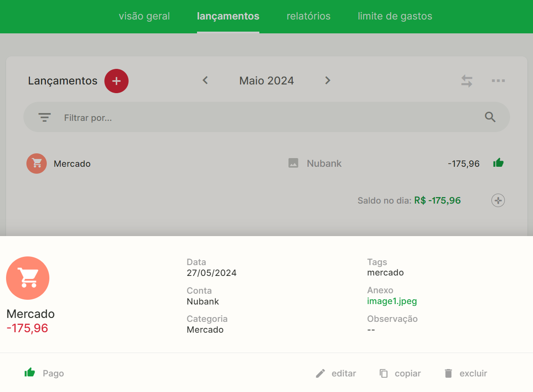Click the editar pencil button
This screenshot has width=533, height=392.
pos(336,373)
